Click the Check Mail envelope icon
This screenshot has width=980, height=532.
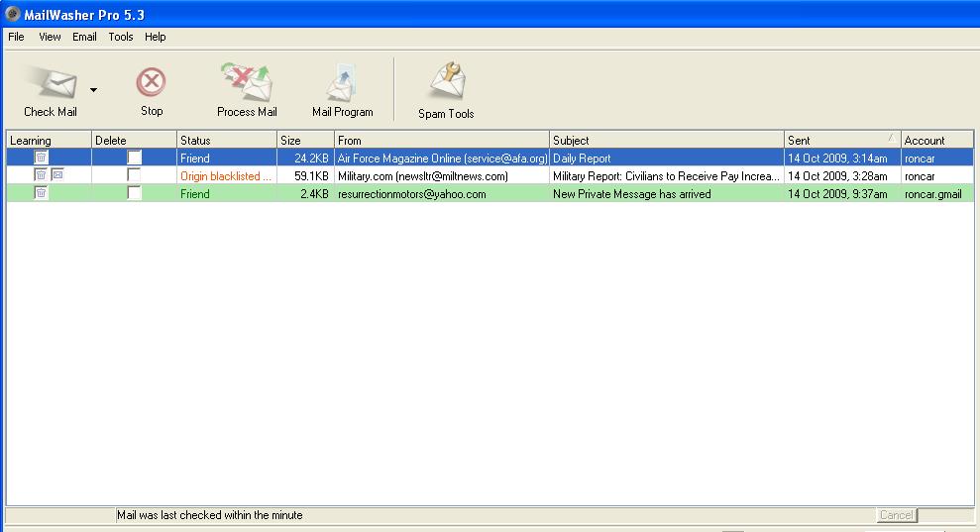[x=53, y=84]
